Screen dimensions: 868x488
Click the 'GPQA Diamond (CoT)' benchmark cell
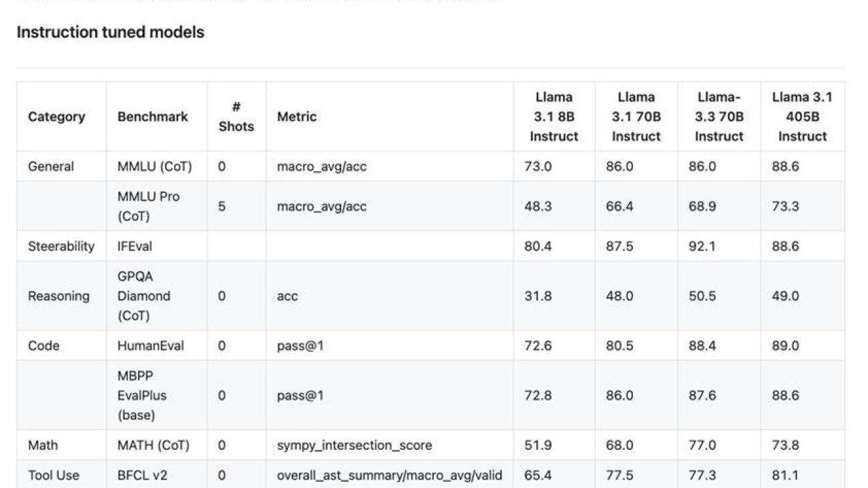click(x=144, y=296)
